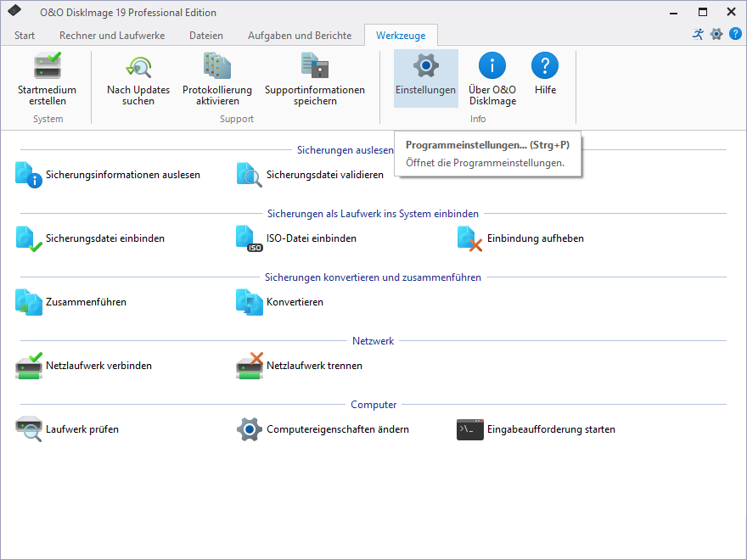Click the Sicherungsinformationen auslesen label
747x560 pixels.
123,175
